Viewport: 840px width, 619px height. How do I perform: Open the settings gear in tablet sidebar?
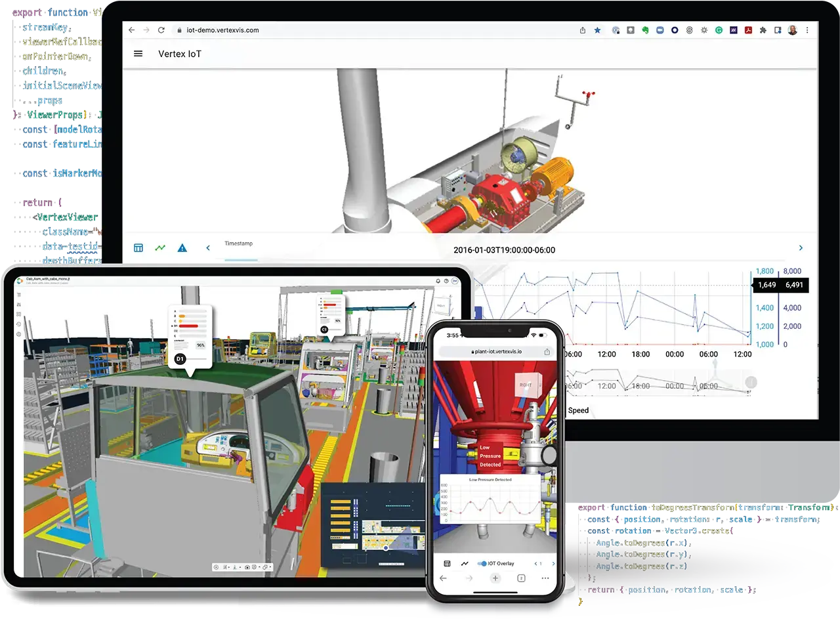pyautogui.click(x=18, y=334)
